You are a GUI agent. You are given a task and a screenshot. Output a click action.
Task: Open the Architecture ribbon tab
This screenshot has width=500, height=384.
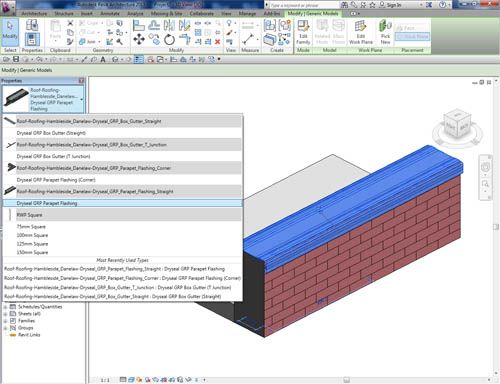tap(34, 14)
